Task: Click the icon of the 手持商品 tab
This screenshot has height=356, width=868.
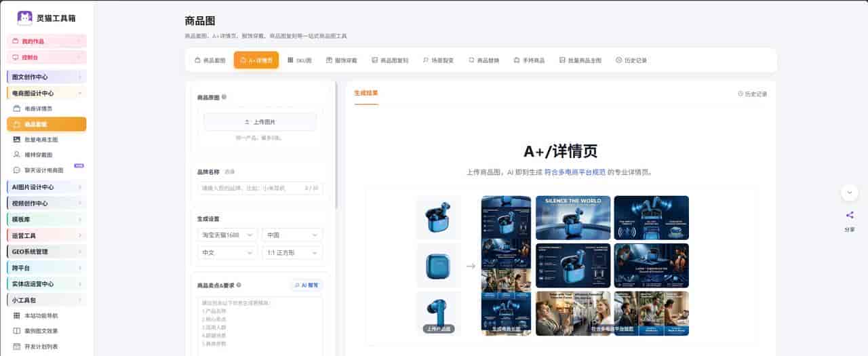Action: [517, 60]
